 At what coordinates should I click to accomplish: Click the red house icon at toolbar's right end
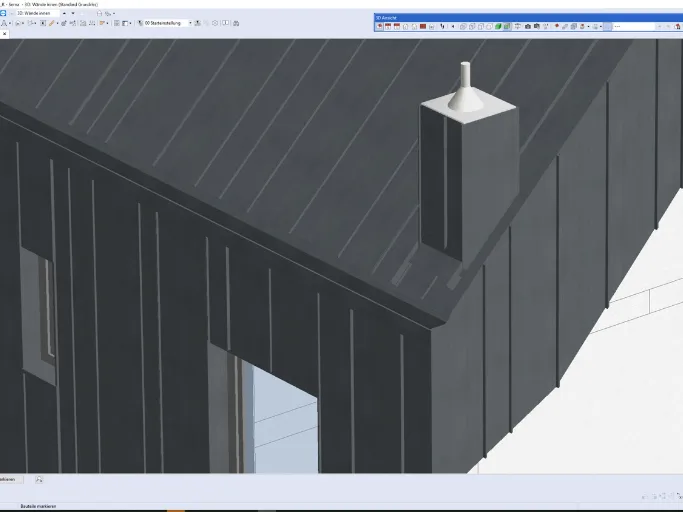[678, 27]
